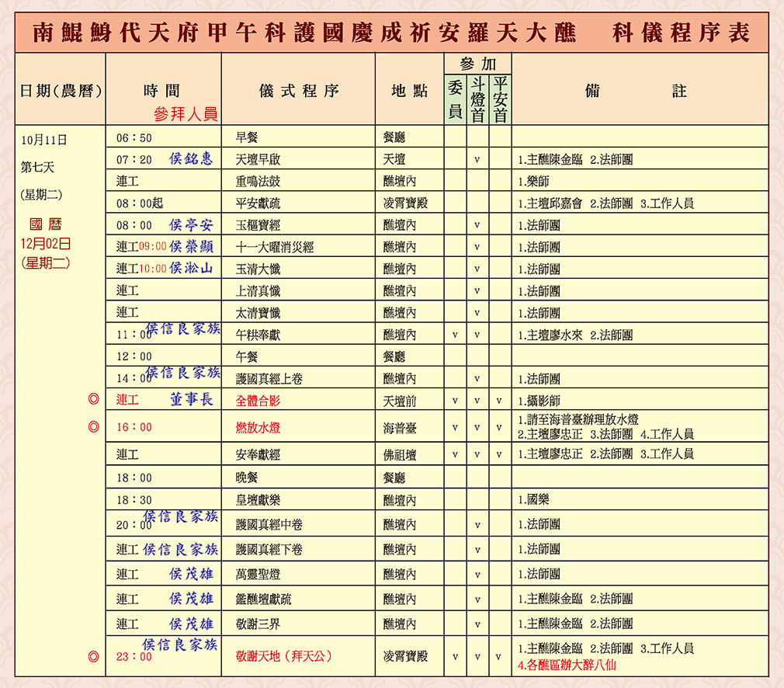Click the 第七天 text
784x688 pixels.
tap(37, 167)
